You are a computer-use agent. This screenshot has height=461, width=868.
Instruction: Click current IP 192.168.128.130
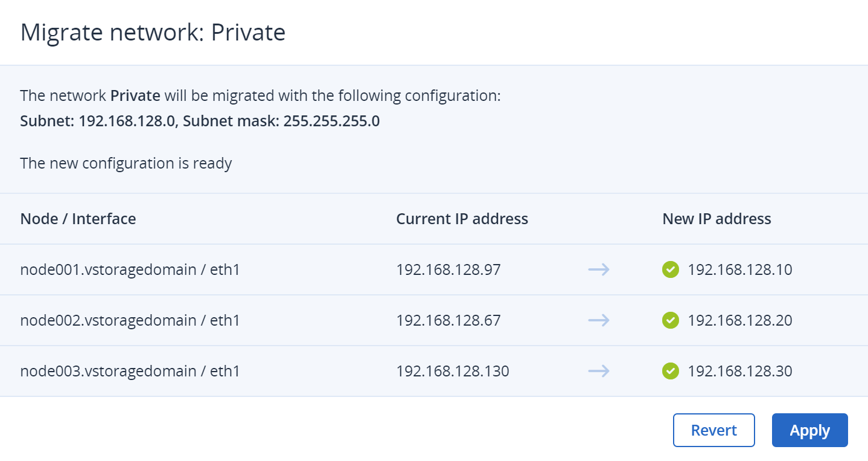click(452, 371)
